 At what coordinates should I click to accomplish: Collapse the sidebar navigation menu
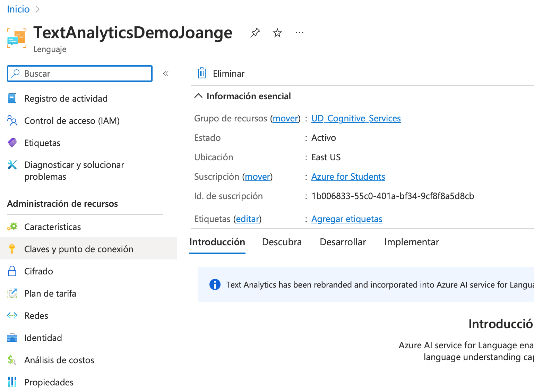[166, 74]
